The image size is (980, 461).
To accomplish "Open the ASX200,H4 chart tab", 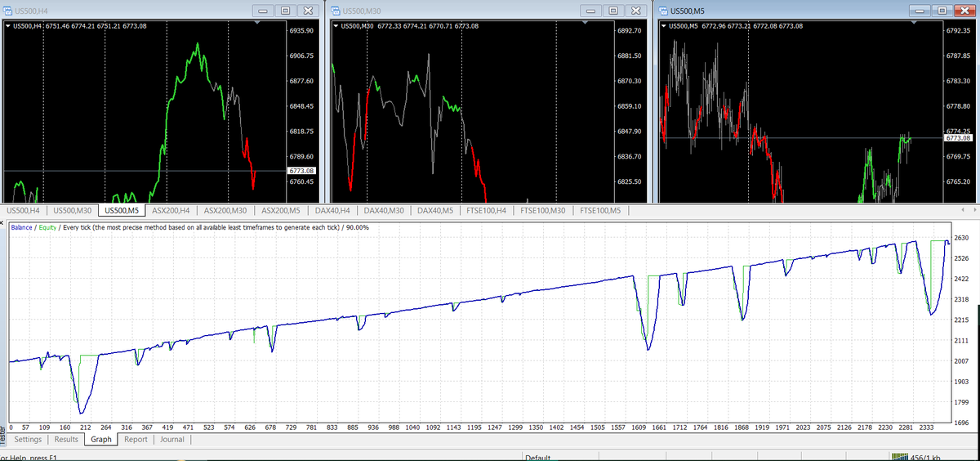I will [172, 211].
